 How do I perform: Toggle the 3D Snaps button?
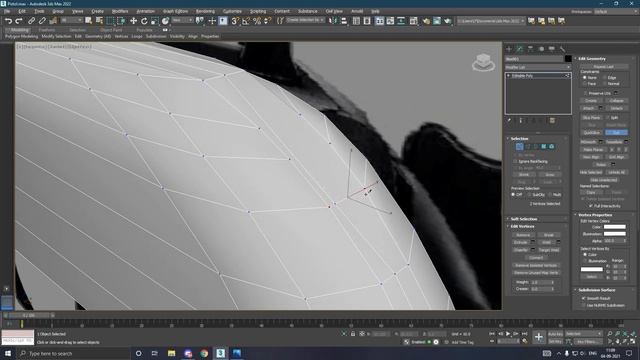[235, 21]
